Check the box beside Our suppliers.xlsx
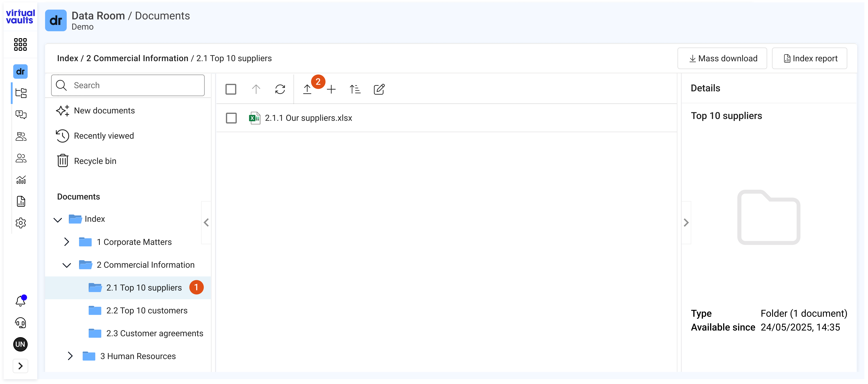The height and width of the screenshot is (384, 868). 231,118
